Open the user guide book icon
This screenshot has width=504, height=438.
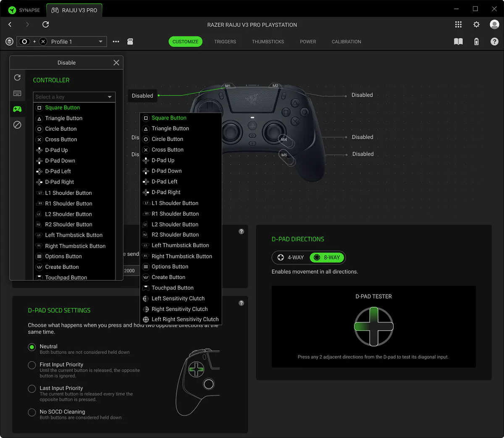point(458,42)
